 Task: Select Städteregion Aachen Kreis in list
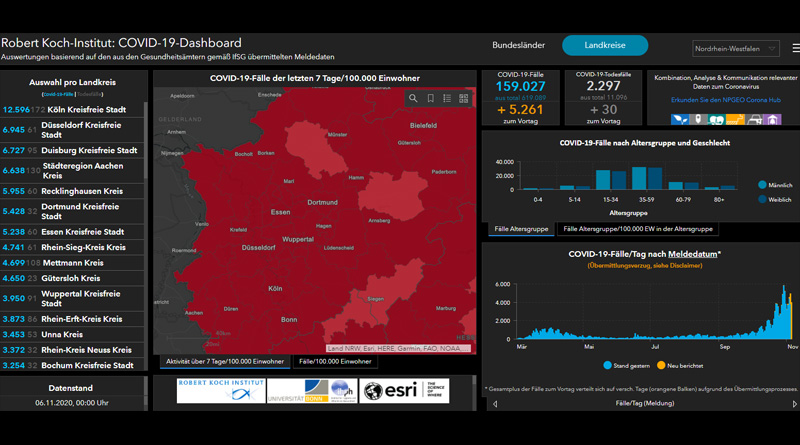point(72,170)
